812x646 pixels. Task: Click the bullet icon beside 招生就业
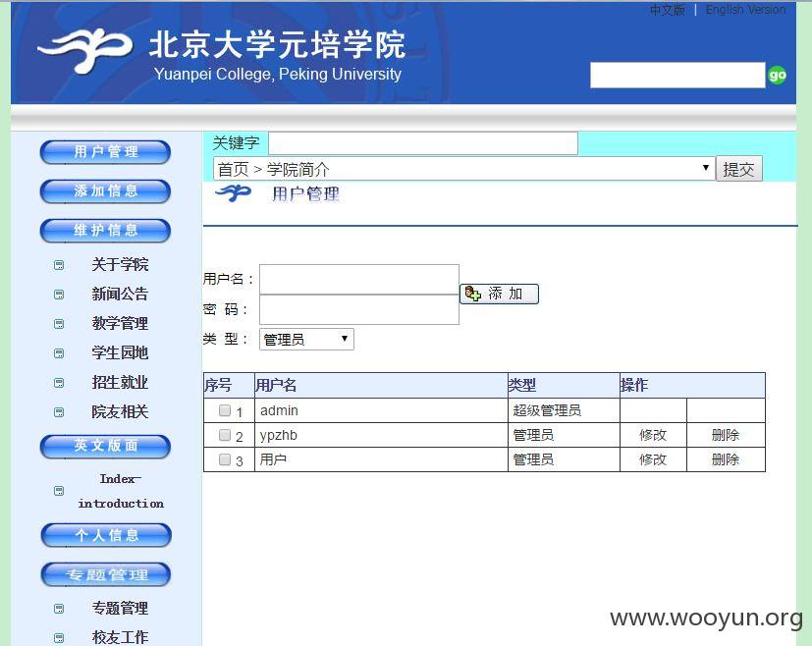pos(59,383)
